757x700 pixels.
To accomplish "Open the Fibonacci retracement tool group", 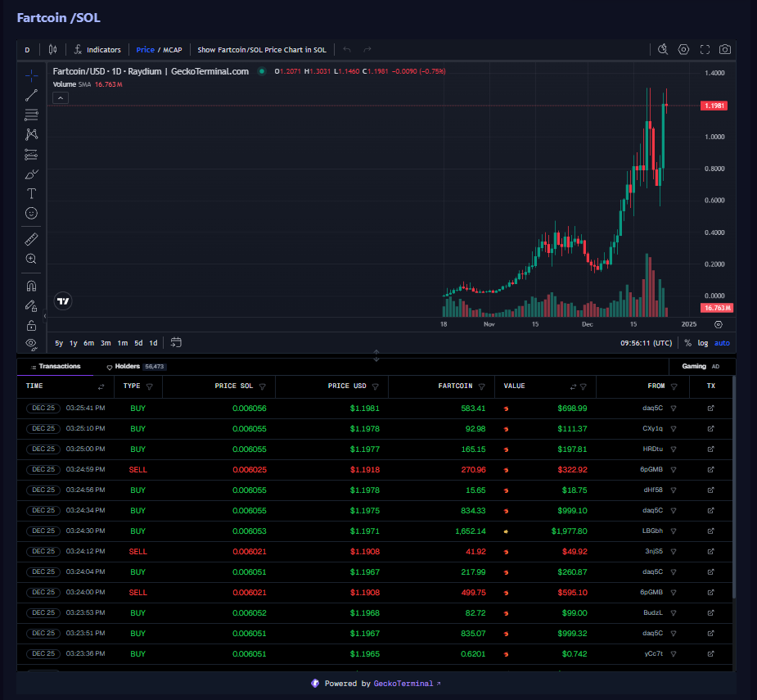I will [x=31, y=115].
